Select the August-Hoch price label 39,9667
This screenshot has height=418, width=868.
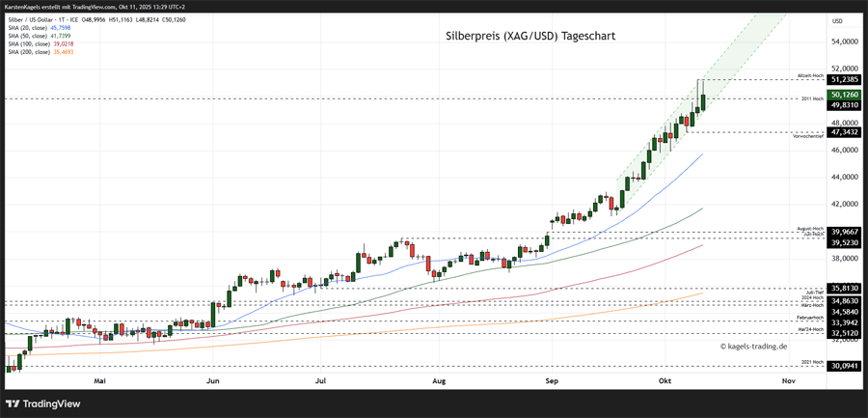tap(845, 232)
